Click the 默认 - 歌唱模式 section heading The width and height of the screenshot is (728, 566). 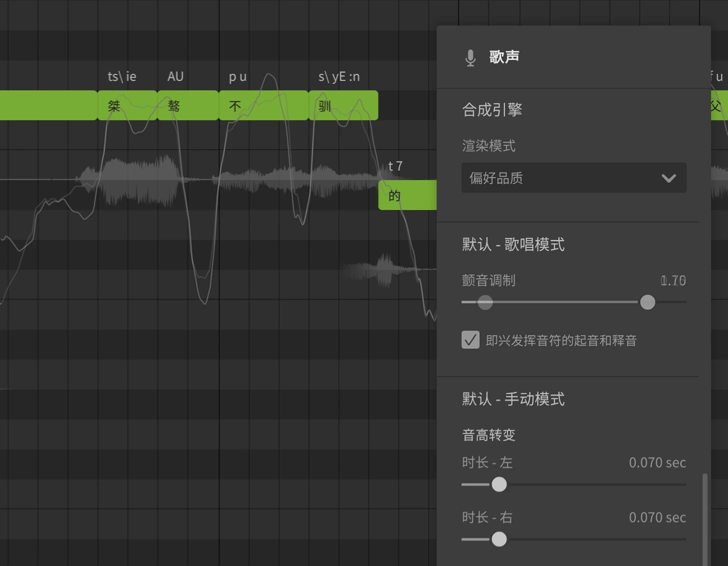click(513, 245)
